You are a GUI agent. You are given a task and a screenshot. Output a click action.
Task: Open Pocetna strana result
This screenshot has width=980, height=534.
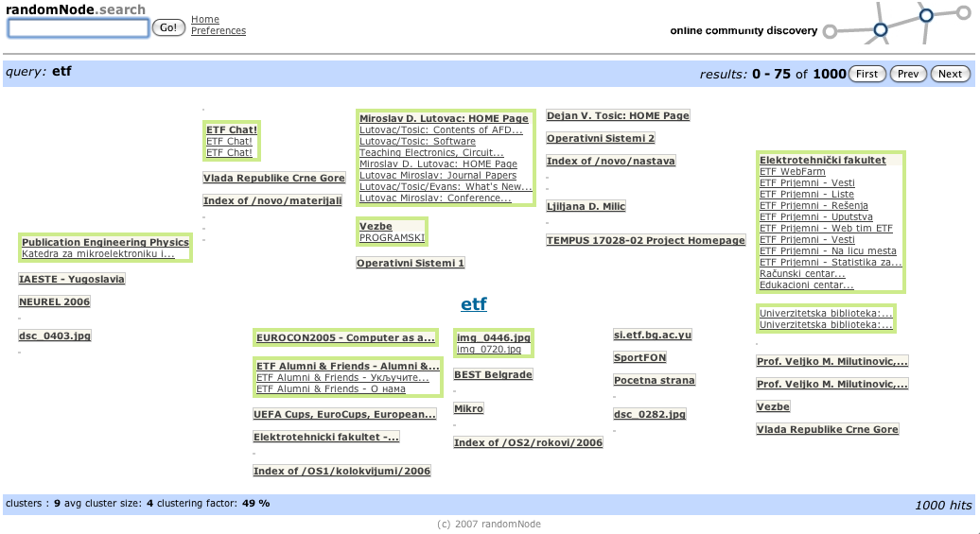[655, 380]
